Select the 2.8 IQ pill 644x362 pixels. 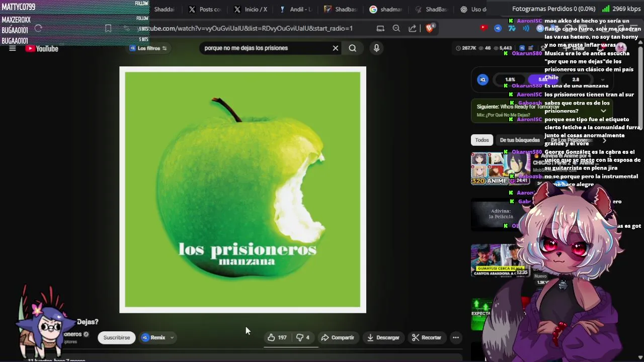(576, 79)
